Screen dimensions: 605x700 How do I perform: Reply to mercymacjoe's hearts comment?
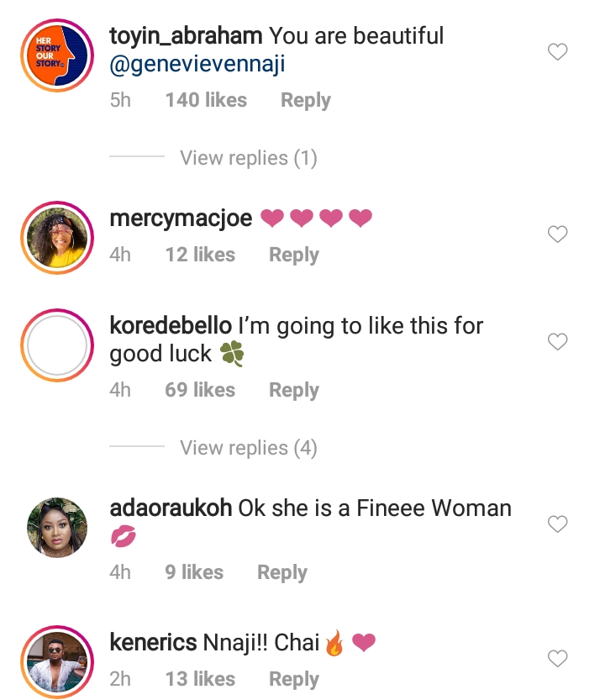(x=293, y=255)
